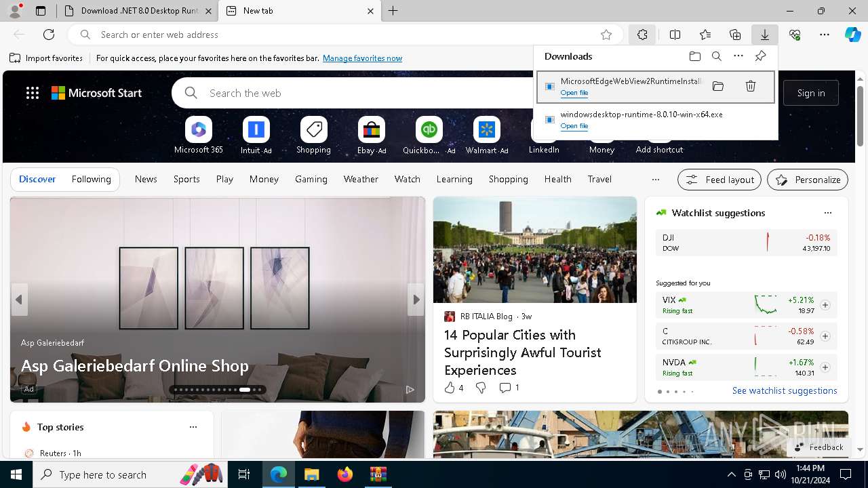
Task: Select the Discover feed tab
Action: point(37,179)
